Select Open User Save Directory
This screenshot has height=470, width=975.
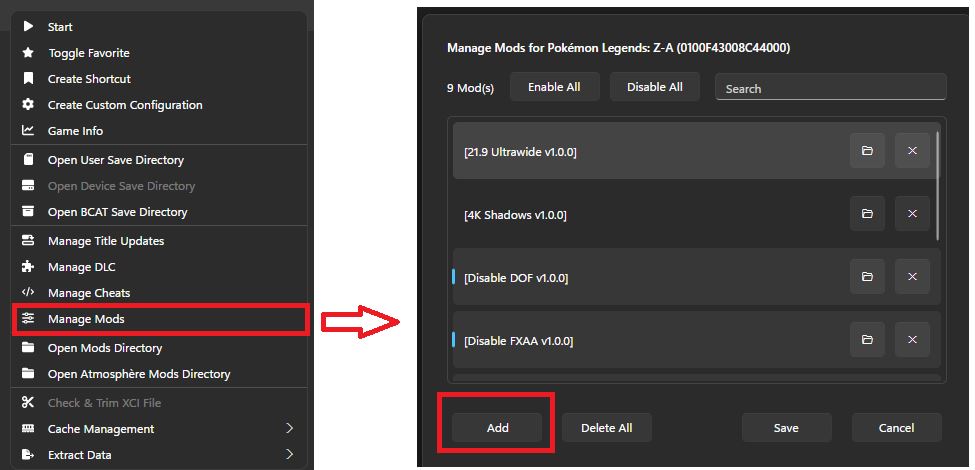click(x=159, y=160)
